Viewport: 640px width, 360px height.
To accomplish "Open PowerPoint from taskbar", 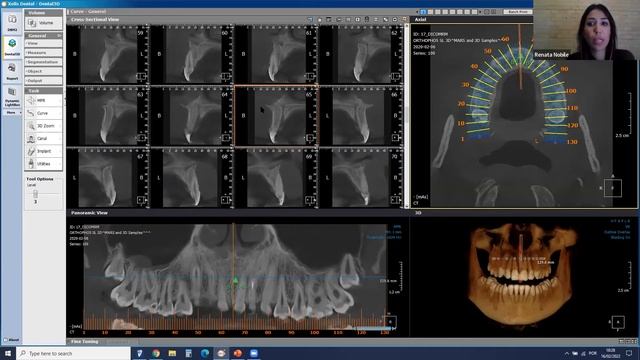I will click(x=238, y=353).
